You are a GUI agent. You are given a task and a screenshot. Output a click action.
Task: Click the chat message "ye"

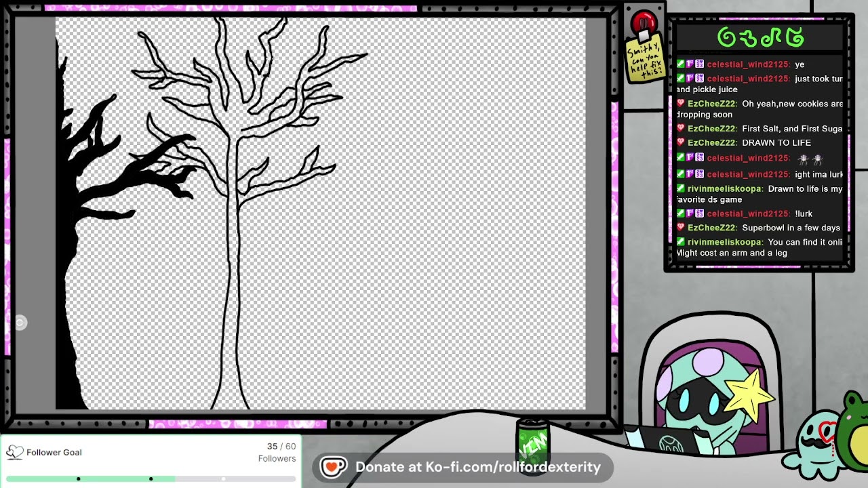[800, 64]
